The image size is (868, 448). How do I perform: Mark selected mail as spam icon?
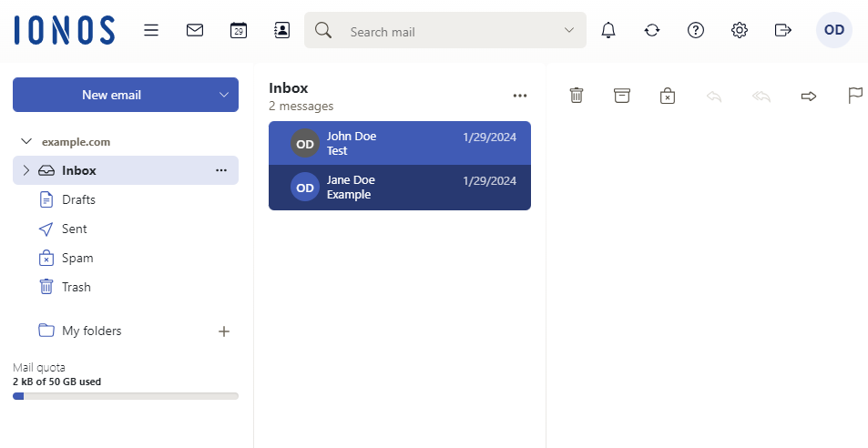pos(668,96)
